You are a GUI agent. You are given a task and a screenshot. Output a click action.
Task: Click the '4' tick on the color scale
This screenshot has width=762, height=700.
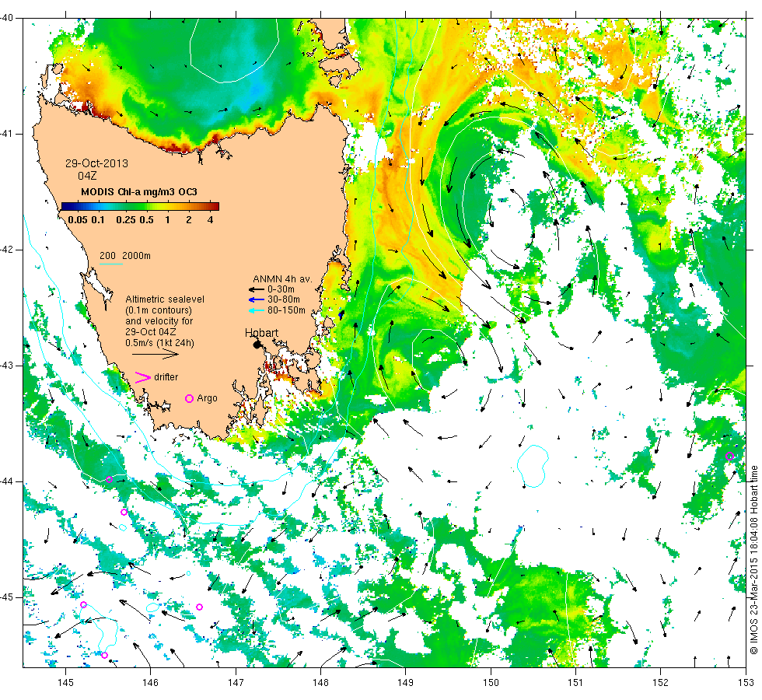tap(211, 219)
